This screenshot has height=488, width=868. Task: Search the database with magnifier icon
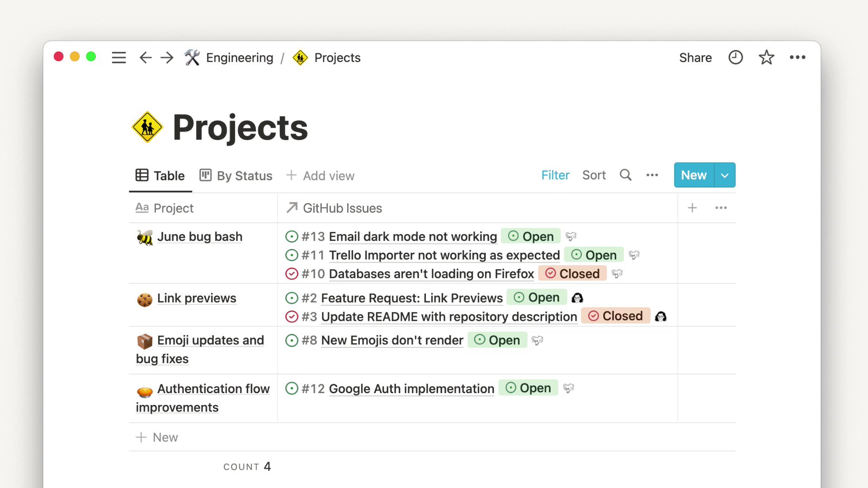coord(626,175)
